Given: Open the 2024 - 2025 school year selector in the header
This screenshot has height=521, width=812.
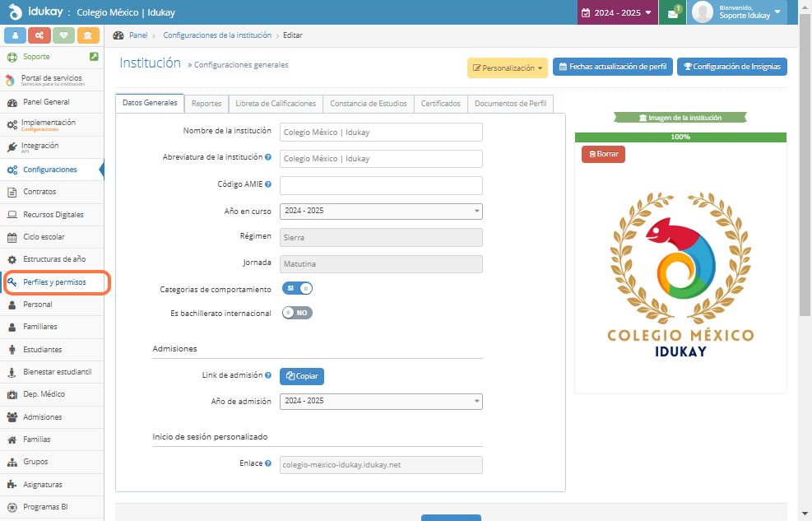Looking at the screenshot, I should pyautogui.click(x=617, y=12).
